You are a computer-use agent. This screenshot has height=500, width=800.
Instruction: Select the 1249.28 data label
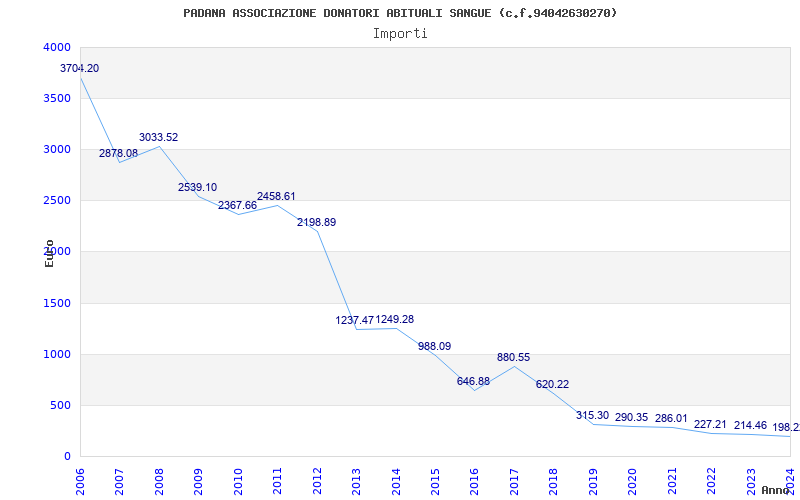(395, 319)
